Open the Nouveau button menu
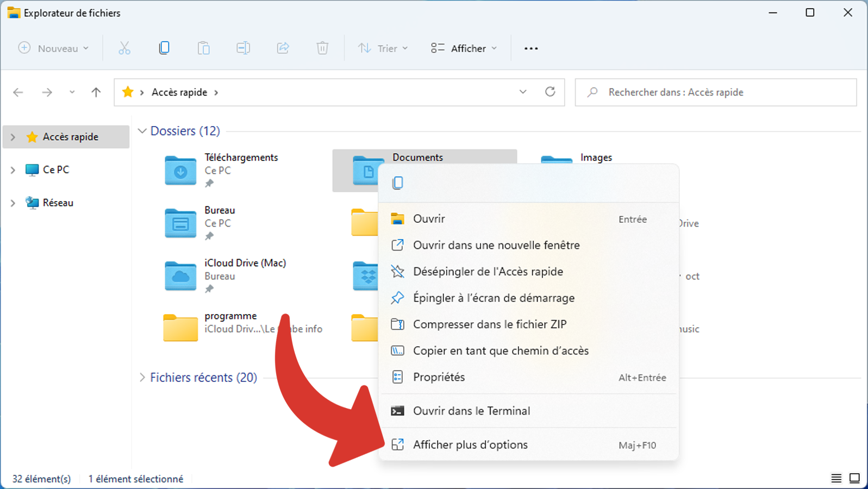 pyautogui.click(x=54, y=48)
